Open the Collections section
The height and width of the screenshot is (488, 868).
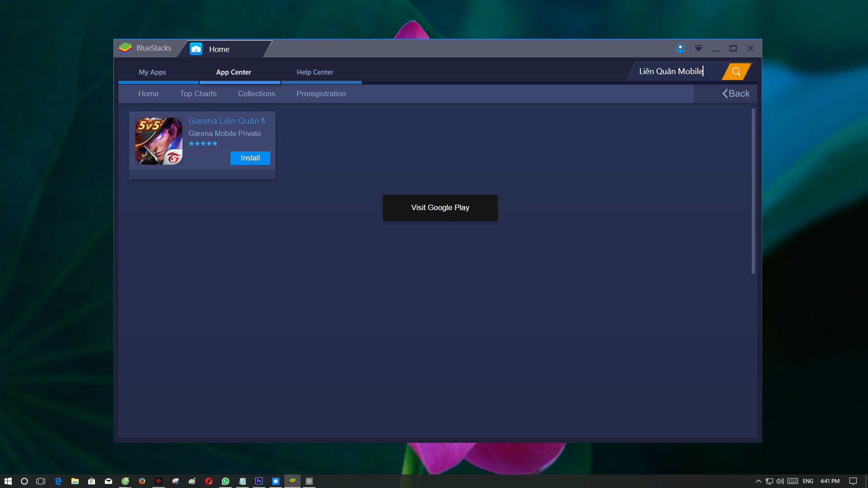(256, 94)
